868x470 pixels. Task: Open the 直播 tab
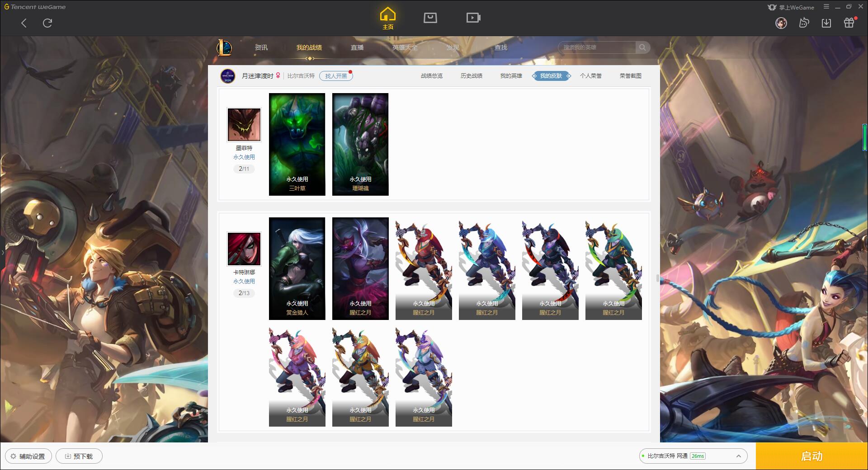357,47
